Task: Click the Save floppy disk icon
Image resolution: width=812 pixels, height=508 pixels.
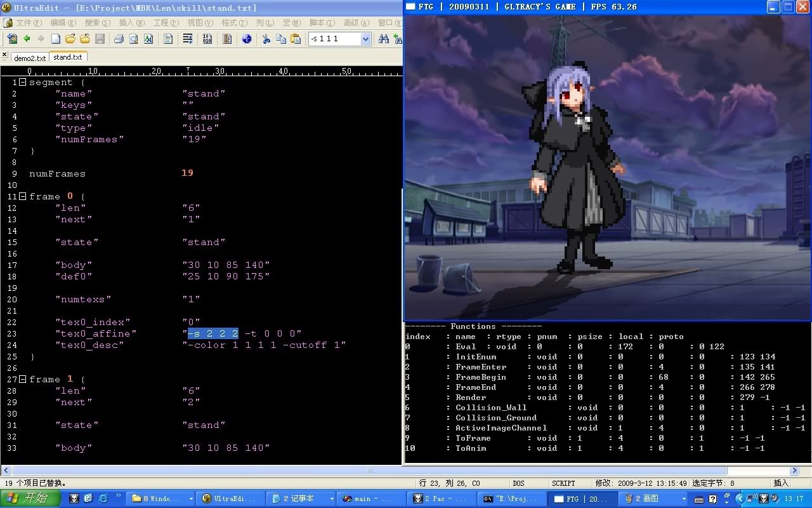Action: (100, 39)
